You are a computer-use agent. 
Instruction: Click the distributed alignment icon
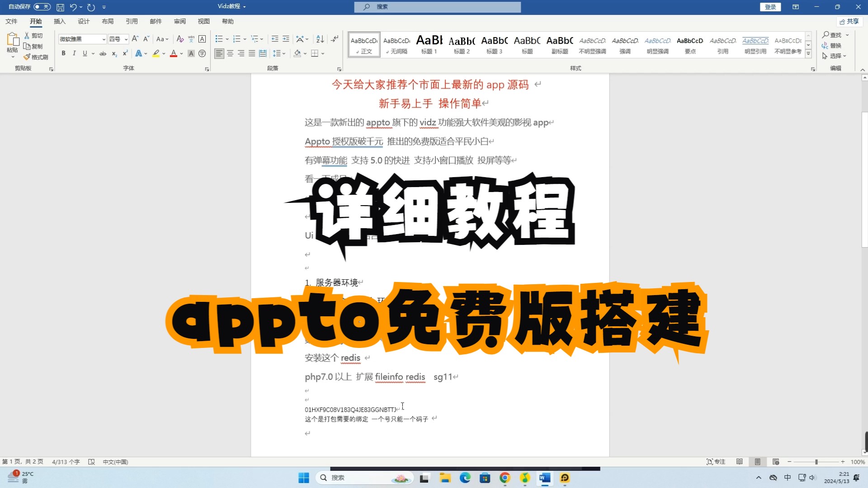click(263, 53)
